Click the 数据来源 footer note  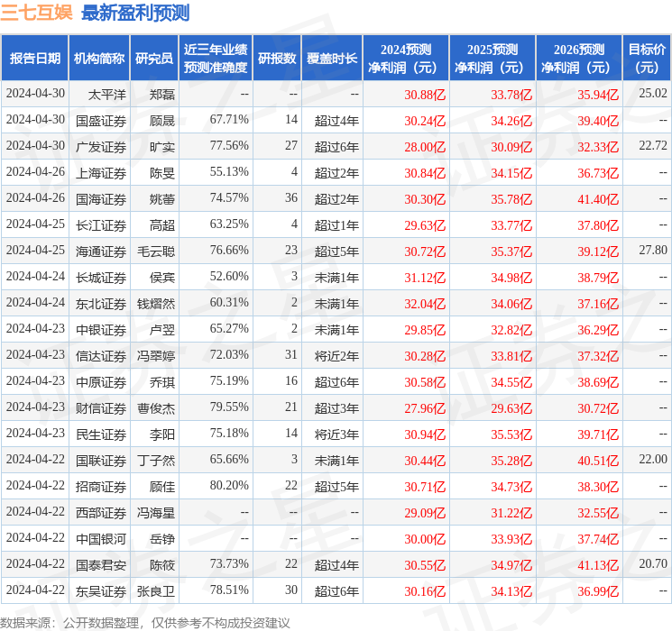pos(145,622)
